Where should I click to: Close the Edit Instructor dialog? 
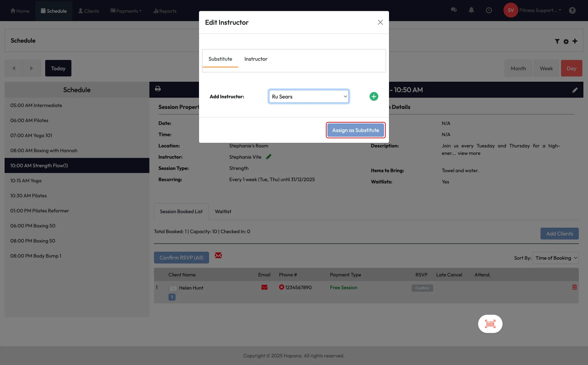380,22
